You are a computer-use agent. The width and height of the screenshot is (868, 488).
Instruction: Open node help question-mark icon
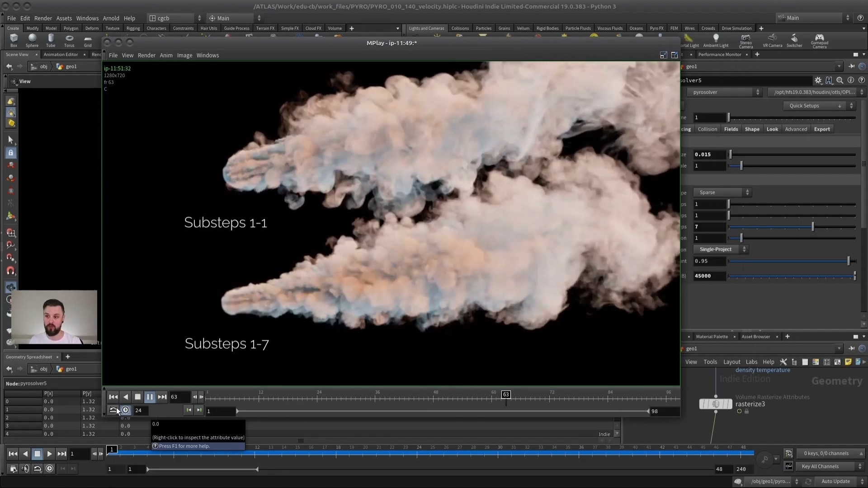tap(862, 80)
